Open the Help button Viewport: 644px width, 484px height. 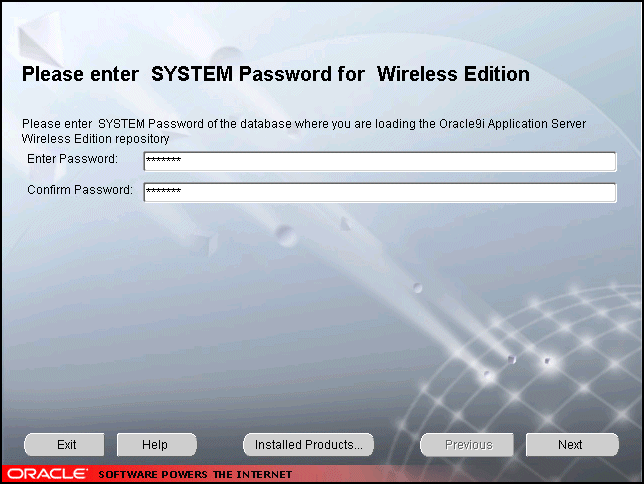[156, 445]
